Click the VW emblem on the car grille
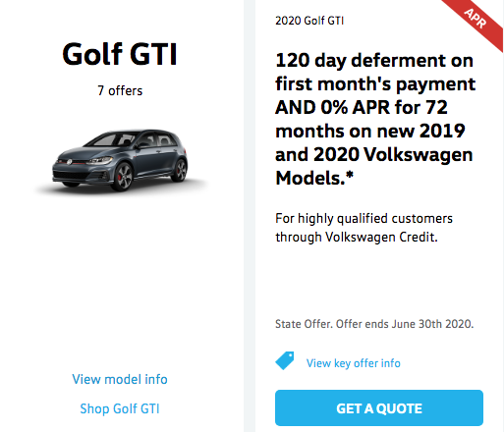The height and width of the screenshot is (432, 504). pyautogui.click(x=69, y=162)
